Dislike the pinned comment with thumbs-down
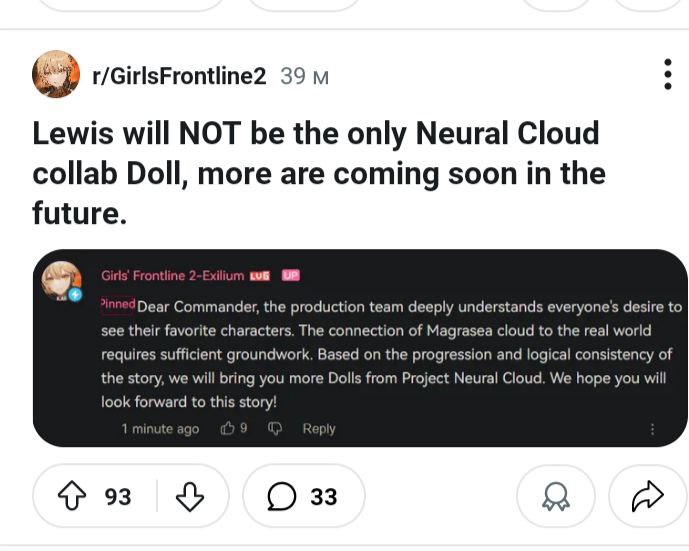The width and height of the screenshot is (689, 551). pyautogui.click(x=275, y=429)
